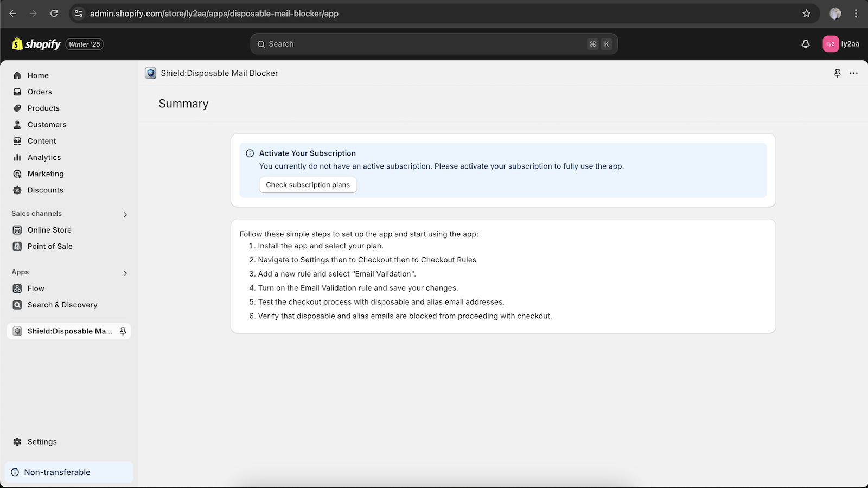
Task: Select the Search & Discovery app icon
Action: click(17, 305)
